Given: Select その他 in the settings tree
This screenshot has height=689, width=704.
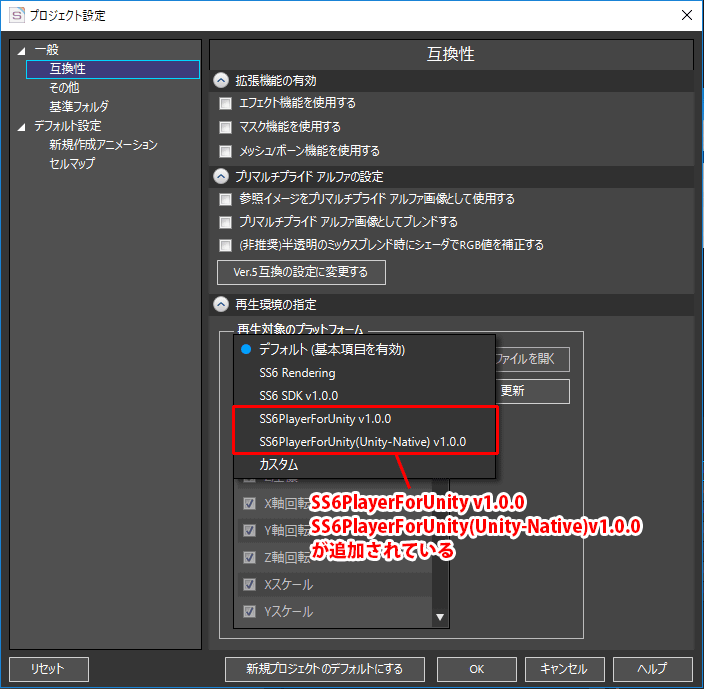Looking at the screenshot, I should [64, 88].
